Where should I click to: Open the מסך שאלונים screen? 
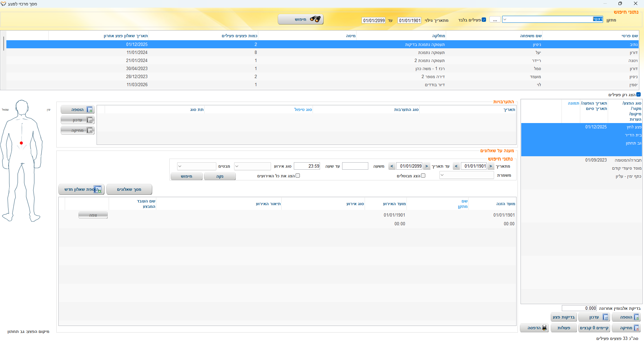point(129,189)
